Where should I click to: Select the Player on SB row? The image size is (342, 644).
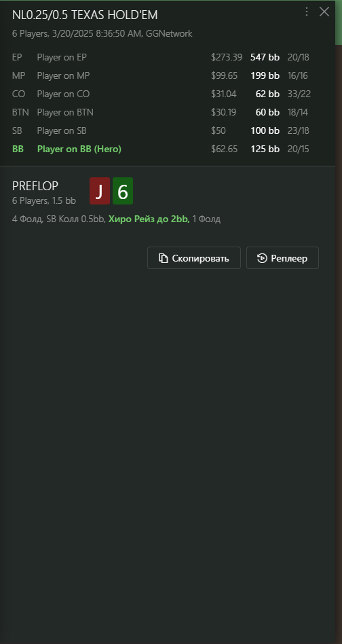(168, 130)
